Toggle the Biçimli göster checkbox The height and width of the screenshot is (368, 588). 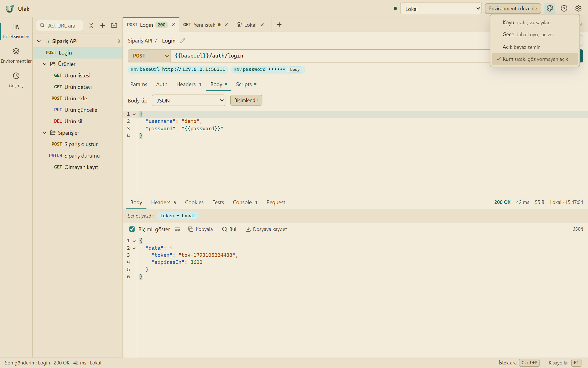[132, 229]
